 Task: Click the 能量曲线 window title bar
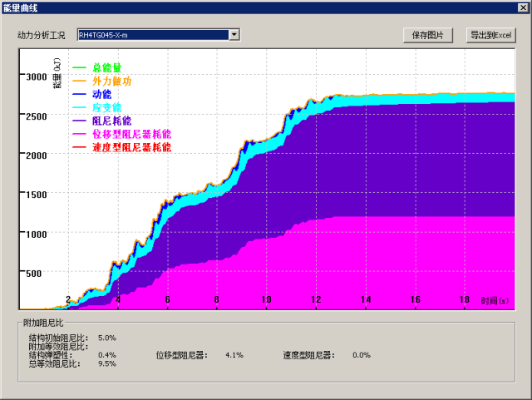249,7
